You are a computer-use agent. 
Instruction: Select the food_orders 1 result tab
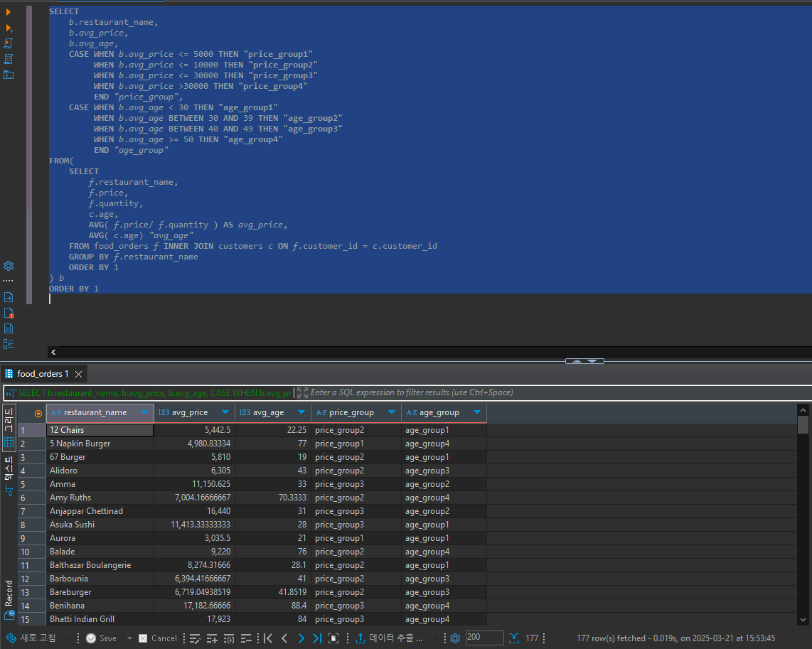pos(43,374)
